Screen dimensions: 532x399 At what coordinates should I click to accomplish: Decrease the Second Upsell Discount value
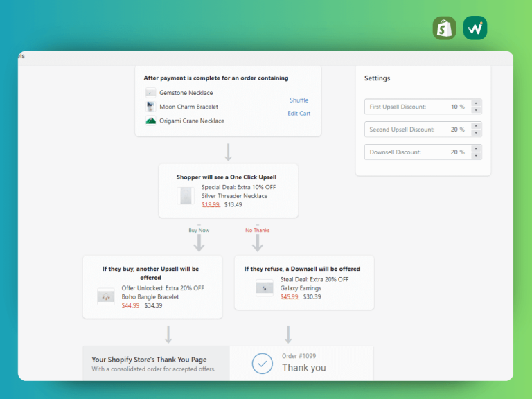click(476, 133)
